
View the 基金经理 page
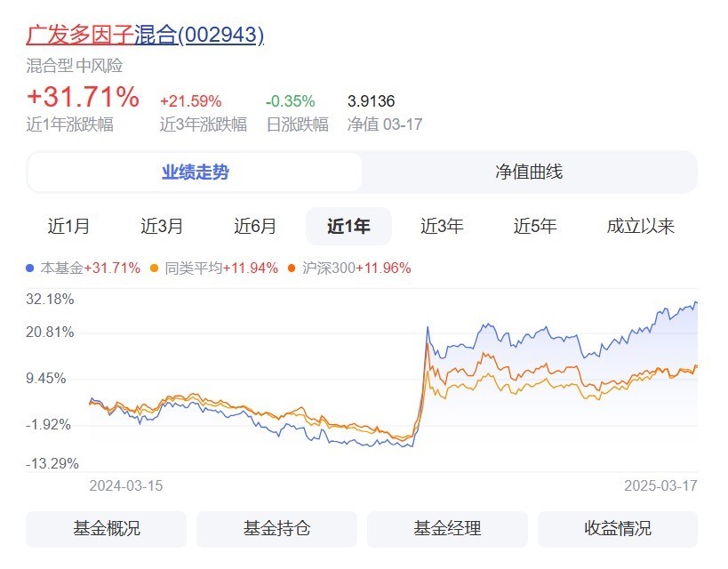(447, 528)
